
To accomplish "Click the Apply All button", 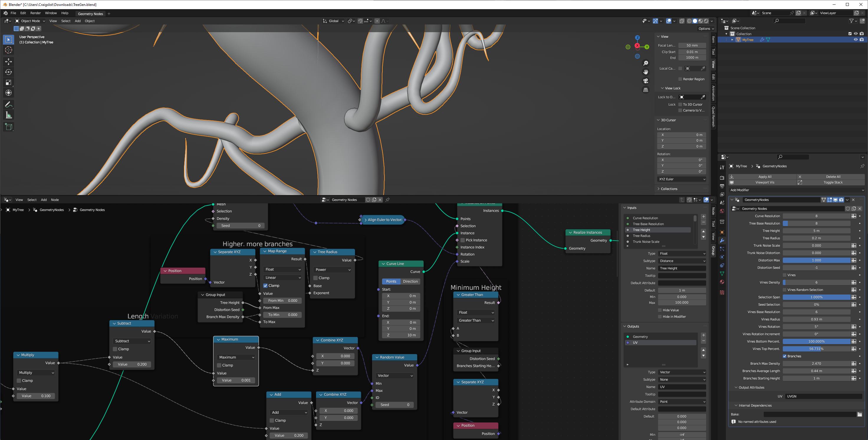I will click(762, 177).
